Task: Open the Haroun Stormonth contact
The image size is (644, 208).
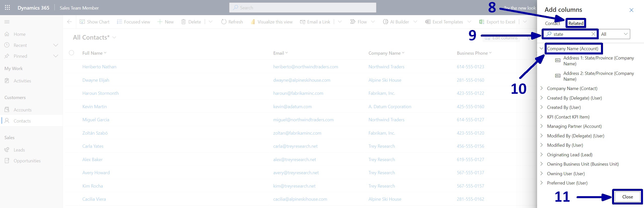Action: (x=100, y=93)
